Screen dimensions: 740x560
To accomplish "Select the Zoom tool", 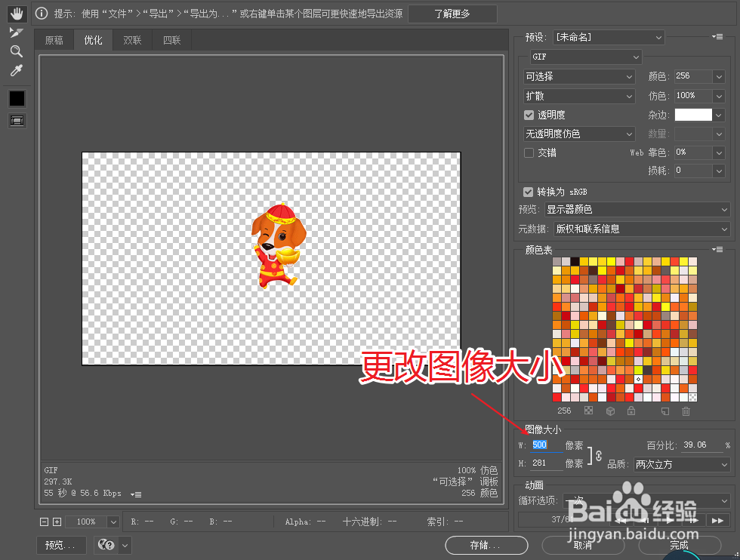I will click(17, 51).
